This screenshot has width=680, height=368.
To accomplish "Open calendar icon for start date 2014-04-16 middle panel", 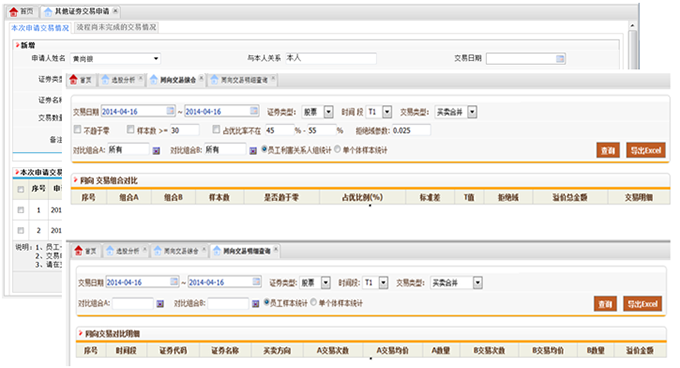I will [170, 111].
